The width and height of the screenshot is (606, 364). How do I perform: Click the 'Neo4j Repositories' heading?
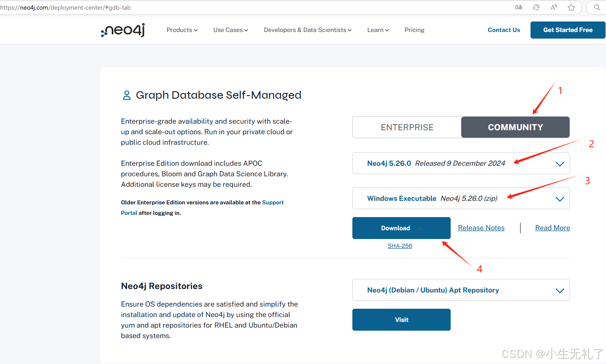pyautogui.click(x=161, y=286)
